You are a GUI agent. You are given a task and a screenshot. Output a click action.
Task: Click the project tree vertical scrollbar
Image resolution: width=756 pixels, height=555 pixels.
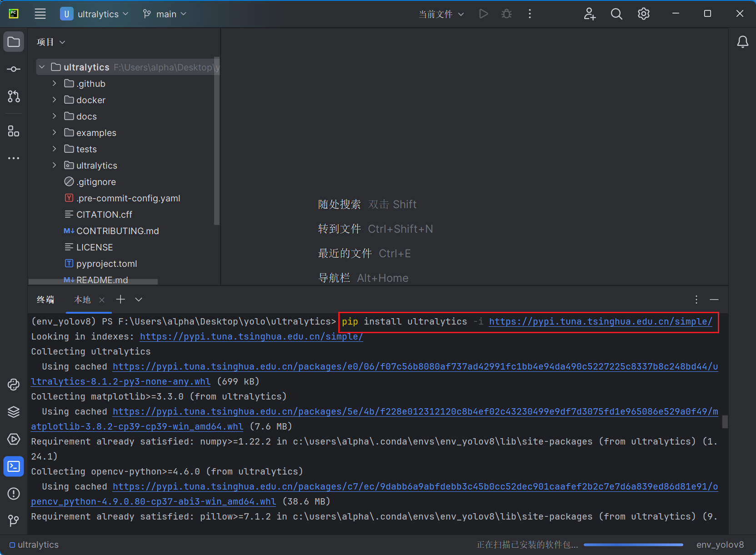[x=216, y=141]
